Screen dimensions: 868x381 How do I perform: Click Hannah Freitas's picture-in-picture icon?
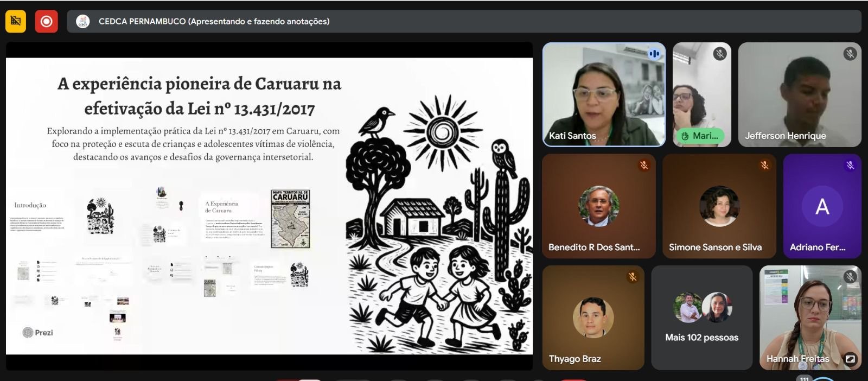click(x=850, y=359)
